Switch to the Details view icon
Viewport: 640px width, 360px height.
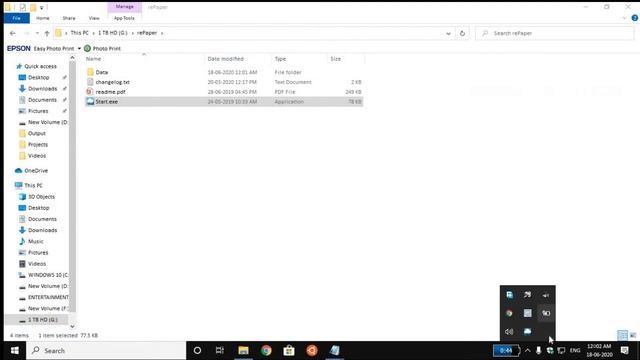pos(622,335)
